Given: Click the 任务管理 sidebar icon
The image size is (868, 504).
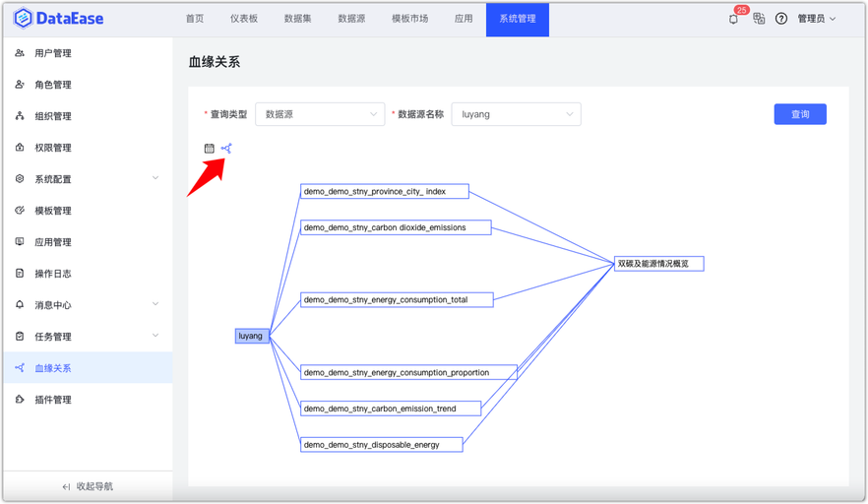Looking at the screenshot, I should (20, 337).
